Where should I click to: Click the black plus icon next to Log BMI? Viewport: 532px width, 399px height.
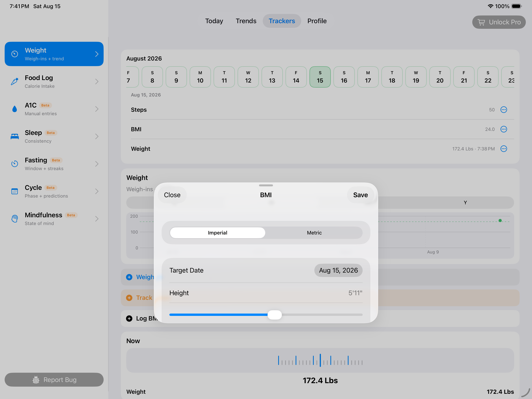click(129, 318)
